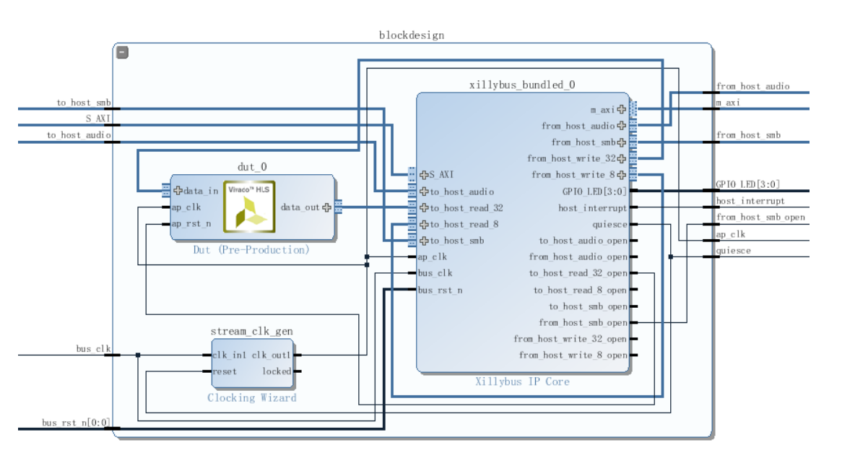Screen dimensions: 868x474
Task: Select external from_host_smb_open port on right
Action: 761,217
